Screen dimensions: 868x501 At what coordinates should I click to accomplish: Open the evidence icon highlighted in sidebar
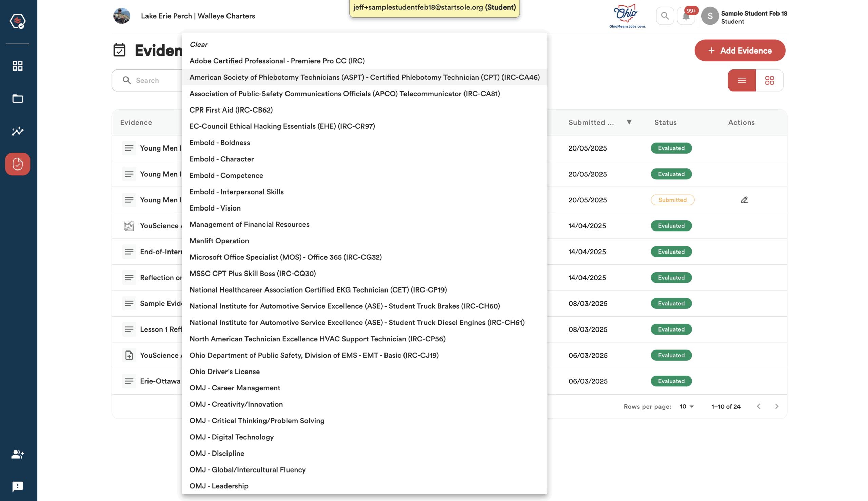[x=18, y=164]
